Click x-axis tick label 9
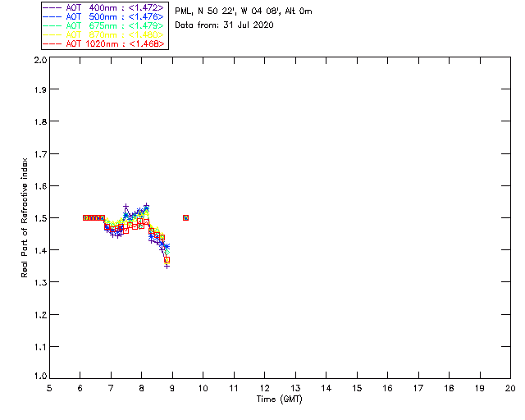 (172, 388)
